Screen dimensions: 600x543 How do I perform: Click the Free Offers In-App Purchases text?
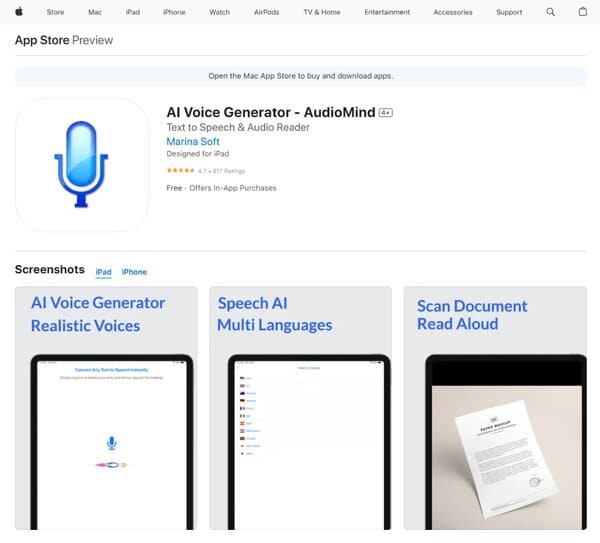point(221,188)
